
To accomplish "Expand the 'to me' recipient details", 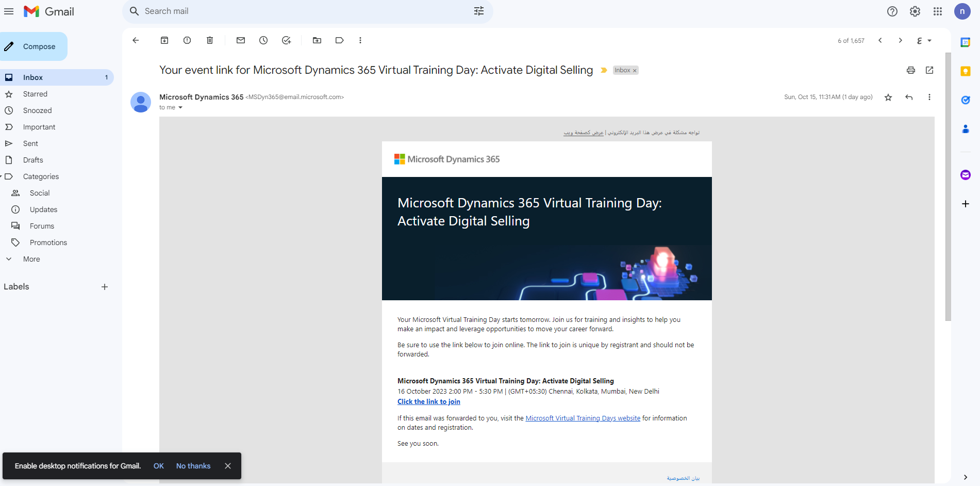I will point(179,107).
